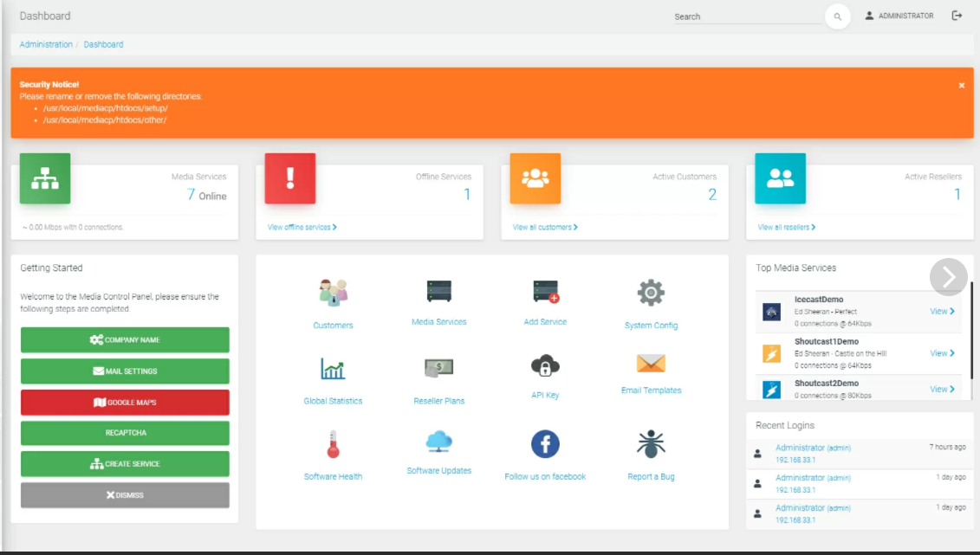Open Email Templates envelope icon
The image size is (980, 555).
tap(651, 364)
